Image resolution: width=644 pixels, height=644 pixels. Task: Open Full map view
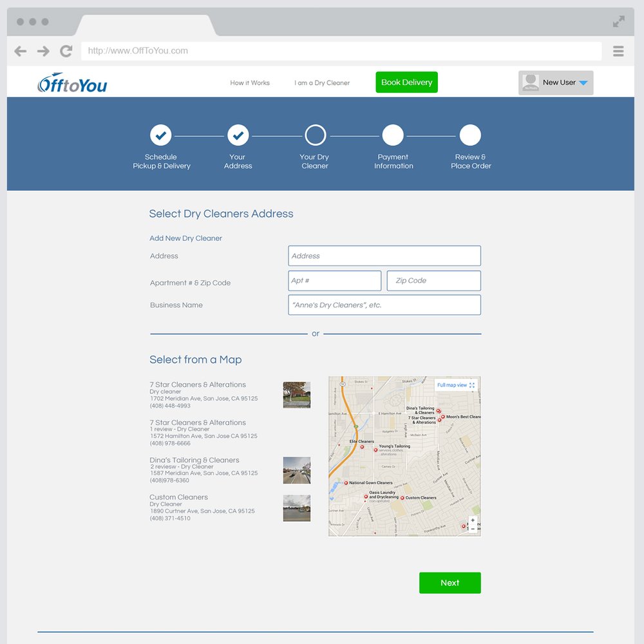pyautogui.click(x=455, y=385)
